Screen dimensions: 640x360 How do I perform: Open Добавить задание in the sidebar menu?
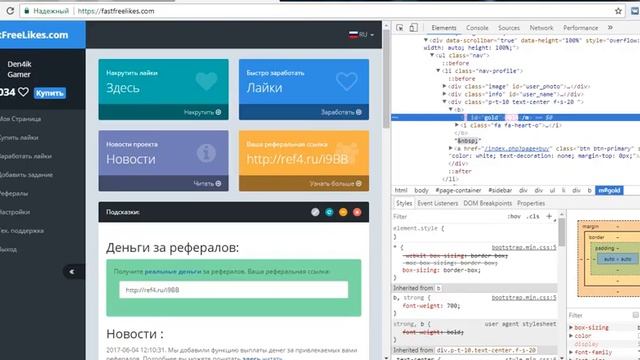tap(26, 175)
